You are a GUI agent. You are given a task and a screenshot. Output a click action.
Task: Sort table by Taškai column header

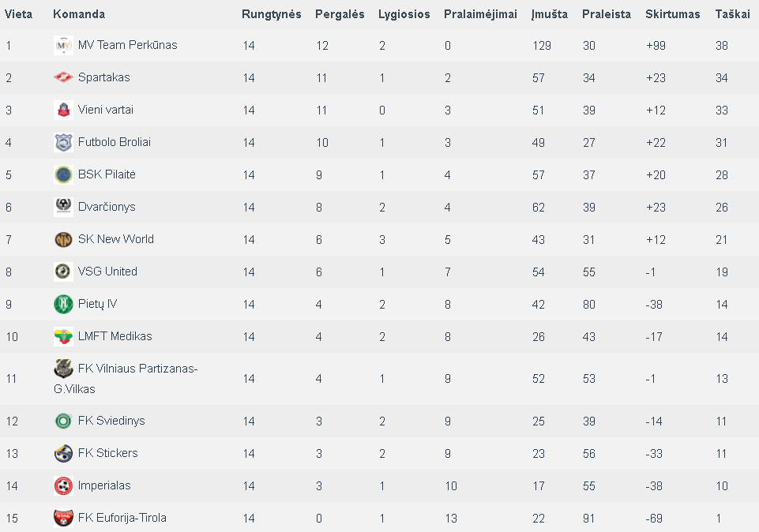[x=732, y=14]
